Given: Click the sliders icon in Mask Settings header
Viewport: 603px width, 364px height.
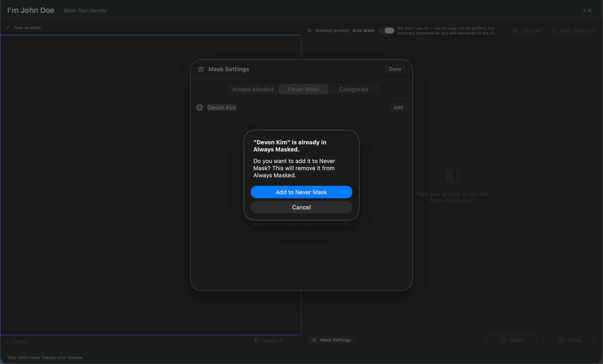Looking at the screenshot, I should click(200, 69).
